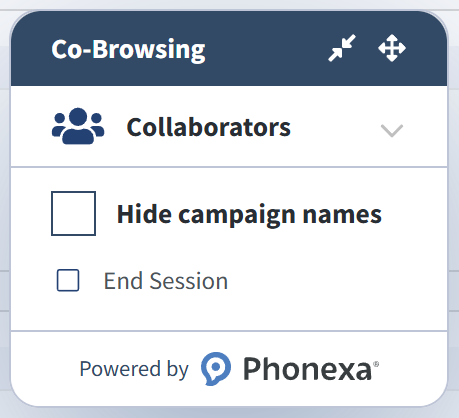This screenshot has height=418, width=459.
Task: Click the registered trademark symbol after Phonexa
Action: pos(376,364)
